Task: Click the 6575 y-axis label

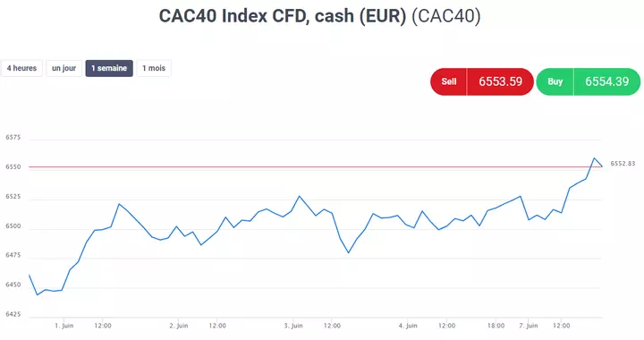Action: [13, 138]
